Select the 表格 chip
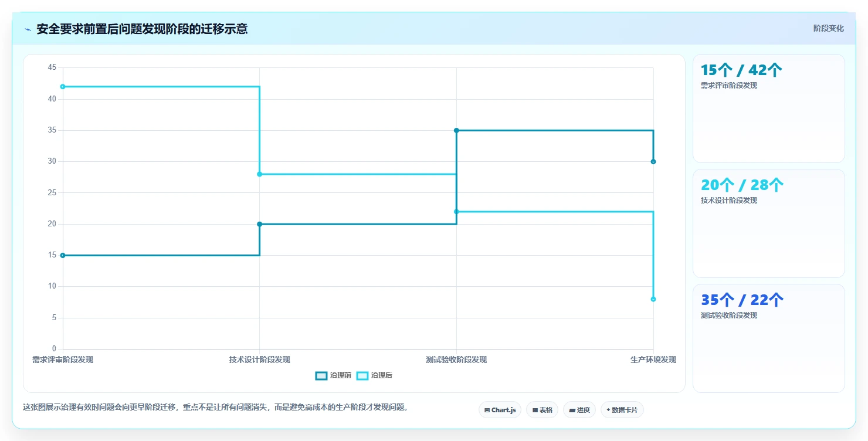The height and width of the screenshot is (441, 868). [542, 410]
